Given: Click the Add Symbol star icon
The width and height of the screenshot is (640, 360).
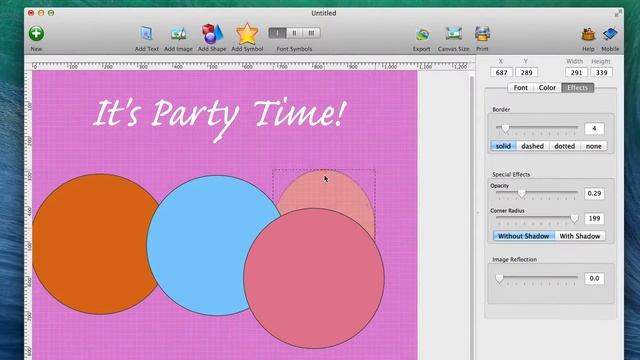Looking at the screenshot, I should (x=247, y=34).
